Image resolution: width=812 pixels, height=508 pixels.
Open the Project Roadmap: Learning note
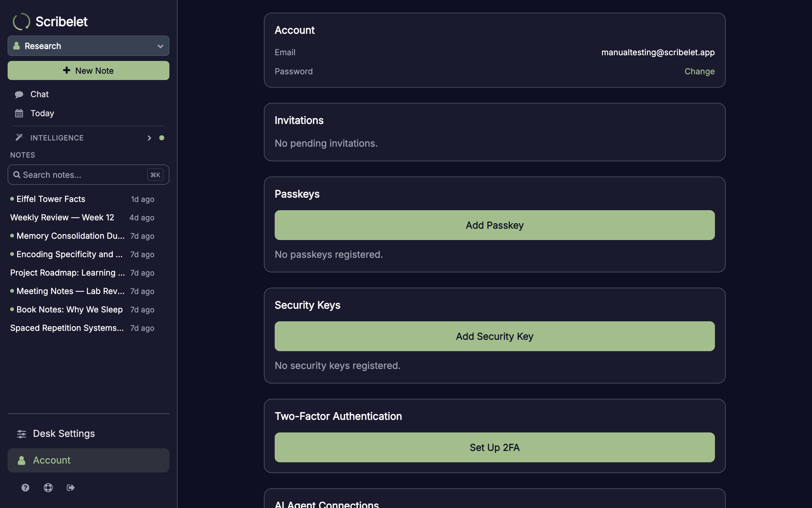82,273
